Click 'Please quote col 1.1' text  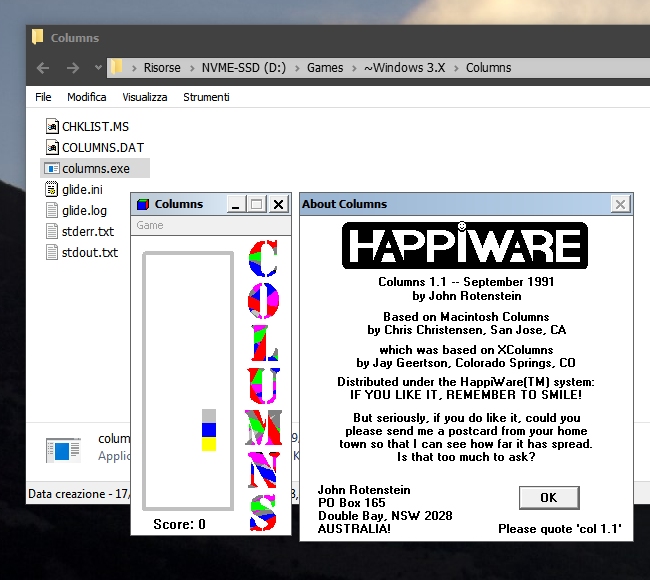(560, 529)
